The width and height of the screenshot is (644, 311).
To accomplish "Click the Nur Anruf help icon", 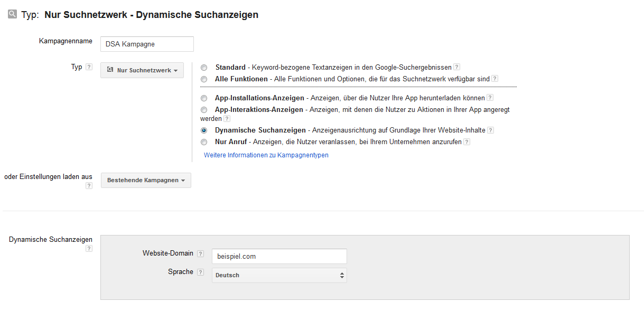I will click(x=467, y=142).
